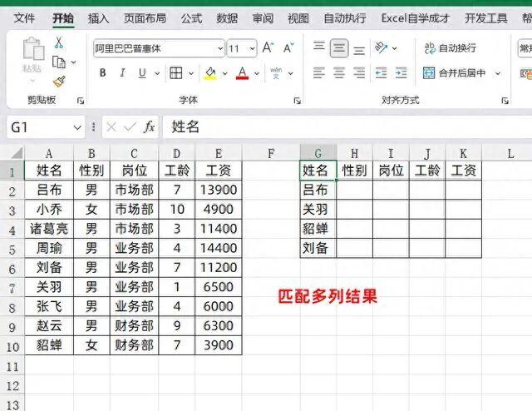Decrease font size with smaller A icon
532x411 pixels.
[288, 48]
